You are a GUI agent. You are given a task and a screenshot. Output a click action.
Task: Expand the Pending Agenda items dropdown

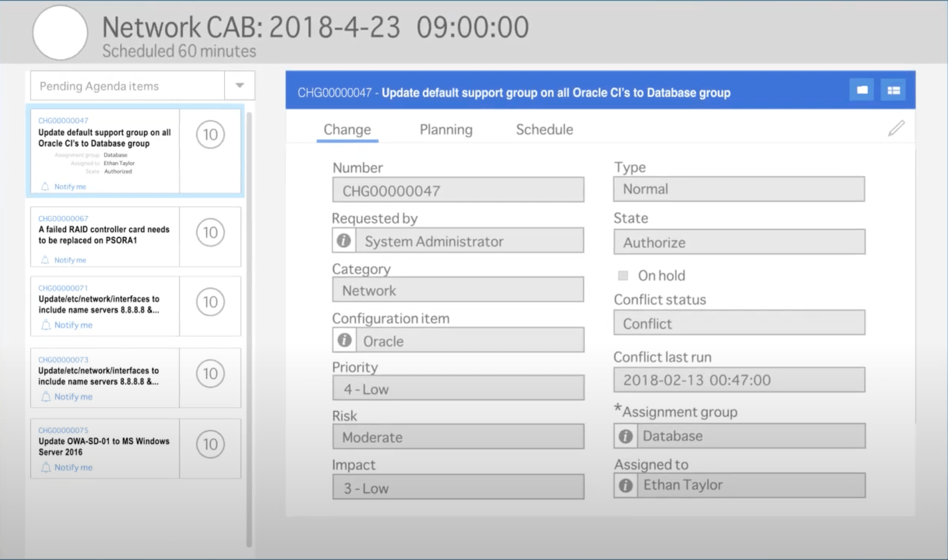point(239,86)
